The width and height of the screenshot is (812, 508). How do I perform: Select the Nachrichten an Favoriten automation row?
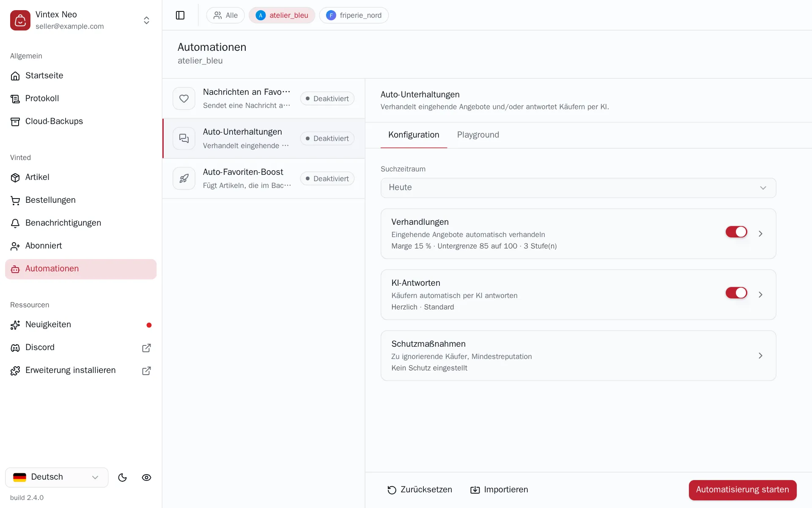coord(263,99)
